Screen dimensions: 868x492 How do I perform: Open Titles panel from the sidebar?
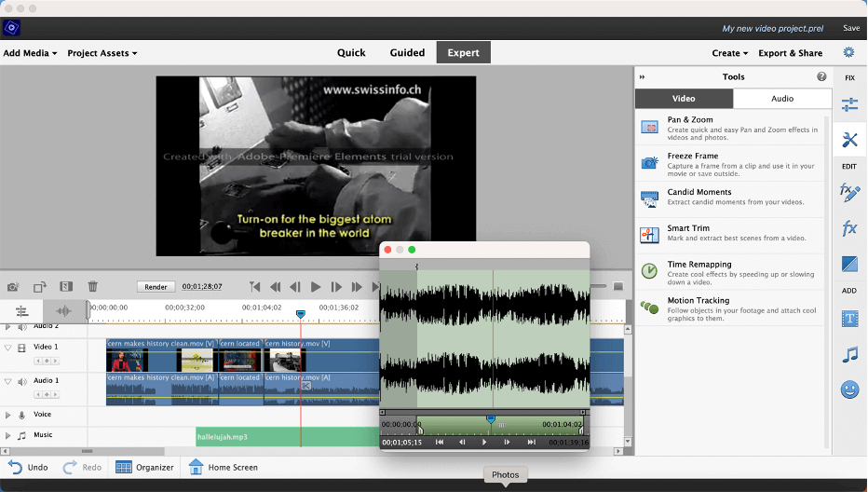[x=848, y=319]
